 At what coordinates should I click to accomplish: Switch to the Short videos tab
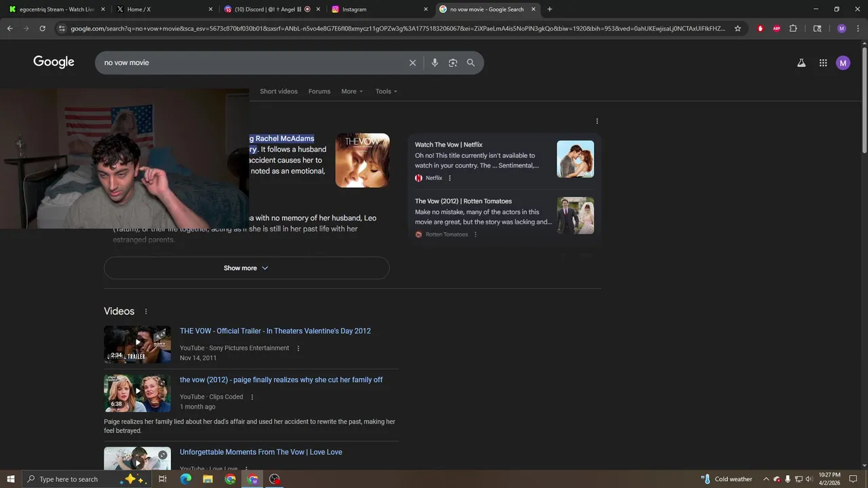pyautogui.click(x=279, y=91)
